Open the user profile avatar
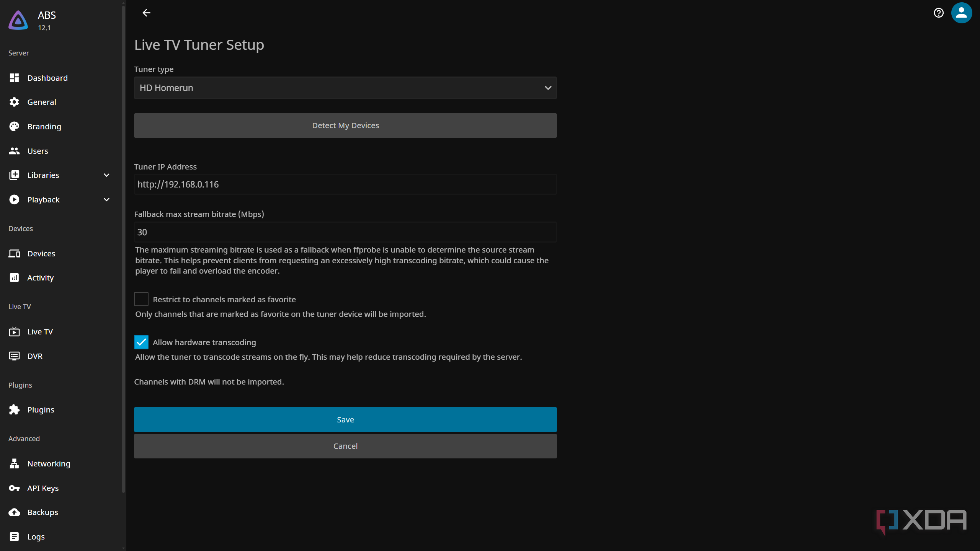Viewport: 980px width, 551px height. [x=961, y=13]
